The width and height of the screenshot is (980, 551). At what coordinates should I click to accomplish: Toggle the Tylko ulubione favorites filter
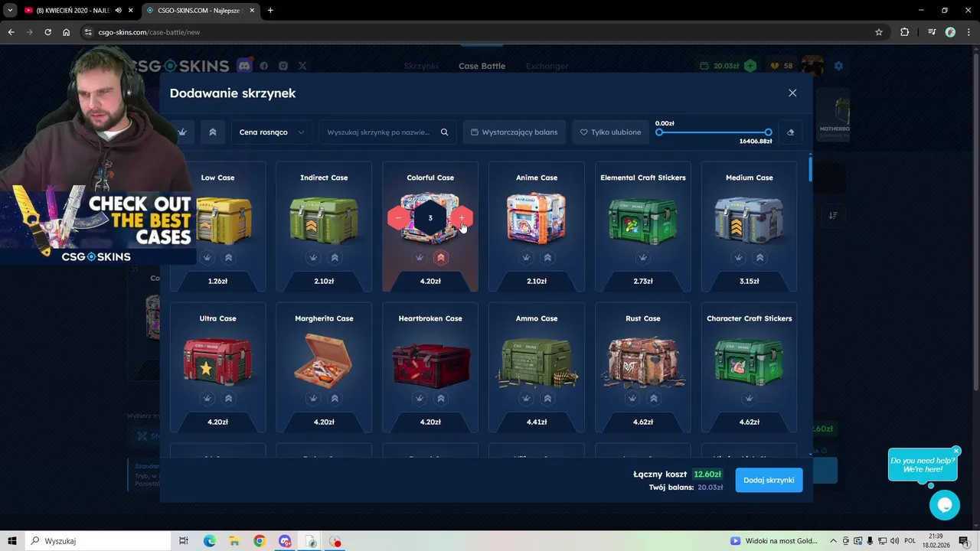(610, 132)
